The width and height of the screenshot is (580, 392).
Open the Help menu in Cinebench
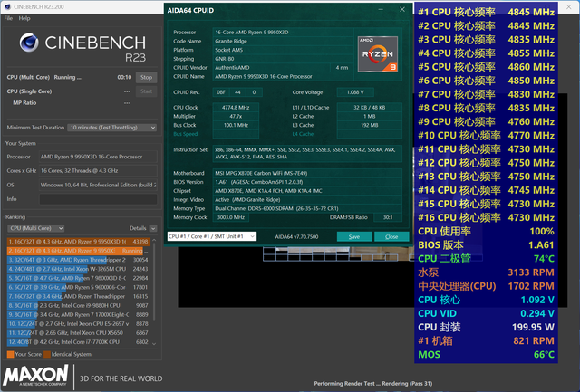tap(24, 18)
